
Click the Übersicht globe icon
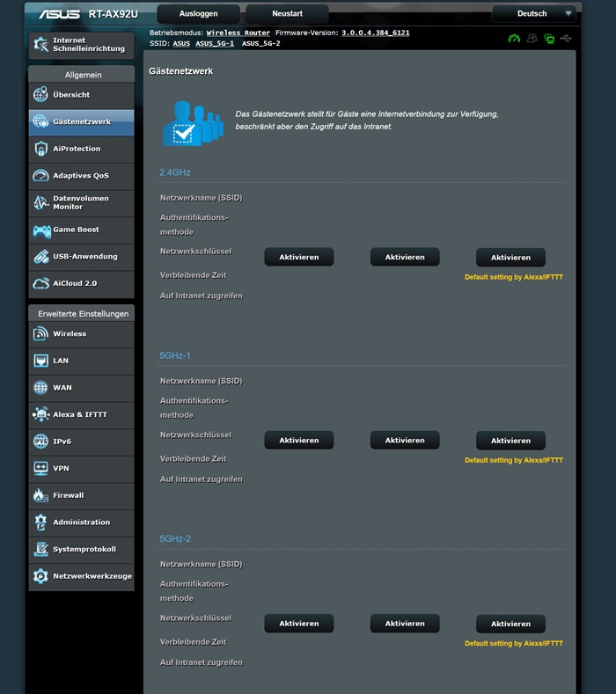[x=40, y=94]
